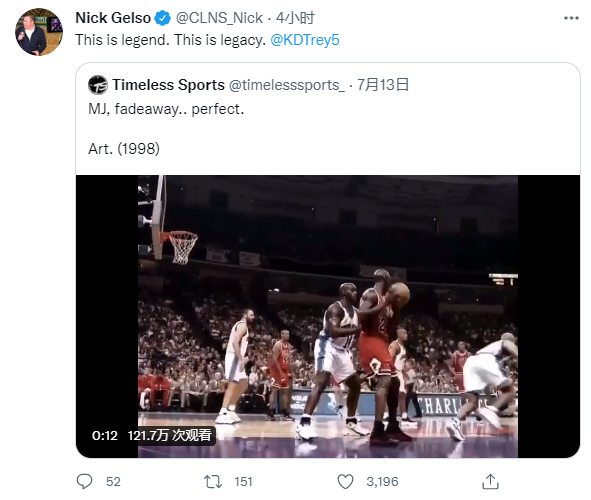Open the three-dot more options menu
591x500 pixels.
point(571,18)
